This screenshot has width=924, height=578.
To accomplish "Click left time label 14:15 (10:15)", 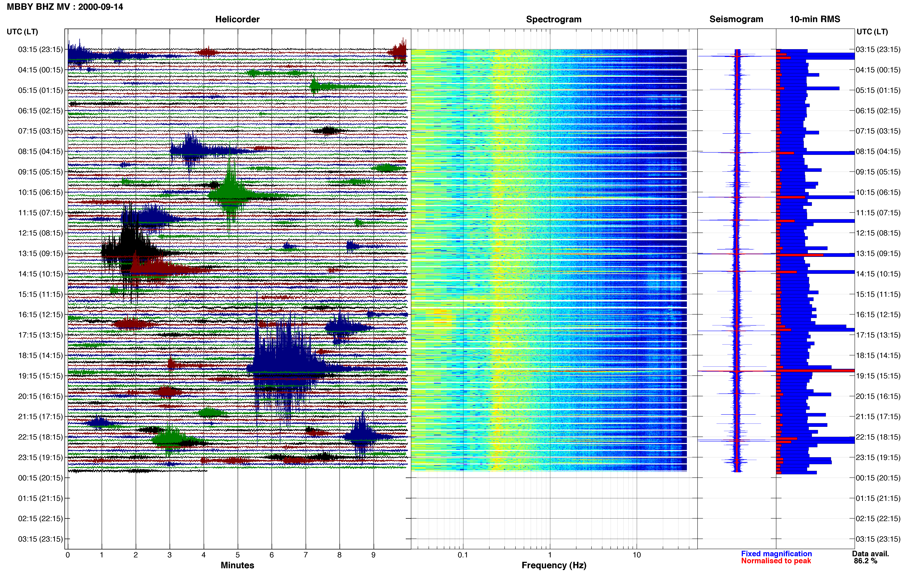I will pos(40,274).
